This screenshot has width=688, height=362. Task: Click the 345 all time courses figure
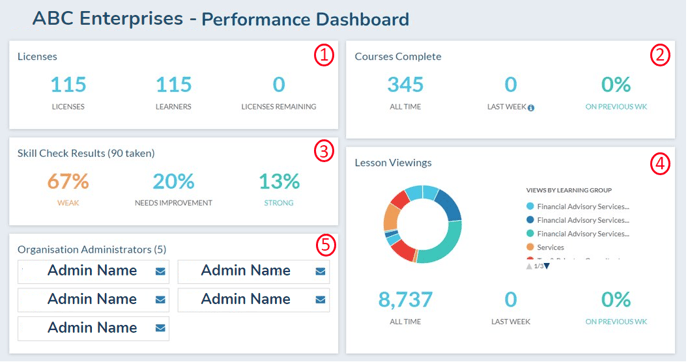pos(405,85)
